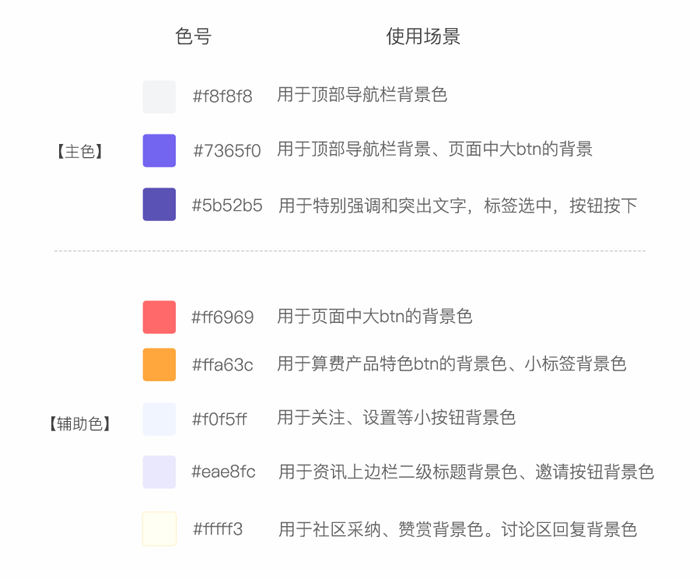
Task: Select the orange #ffa63c color swatch
Action: tap(159, 364)
